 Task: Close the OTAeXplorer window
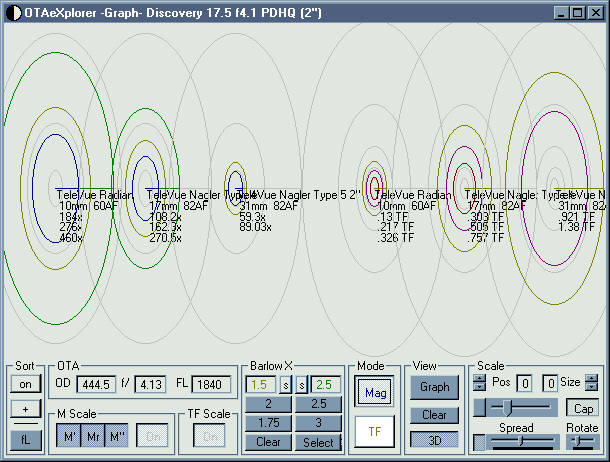(x=595, y=13)
